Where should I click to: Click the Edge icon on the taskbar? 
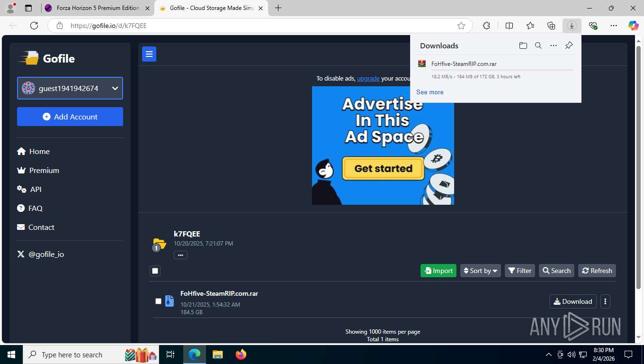[194, 355]
